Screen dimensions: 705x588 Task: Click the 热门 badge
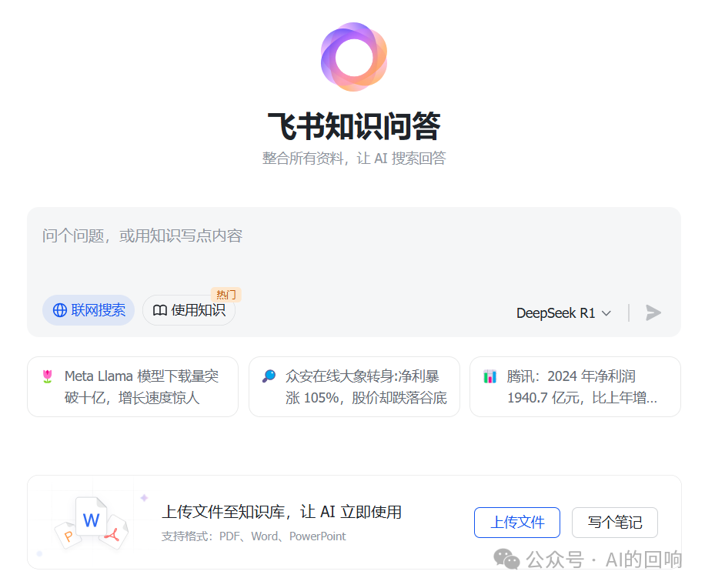point(226,295)
